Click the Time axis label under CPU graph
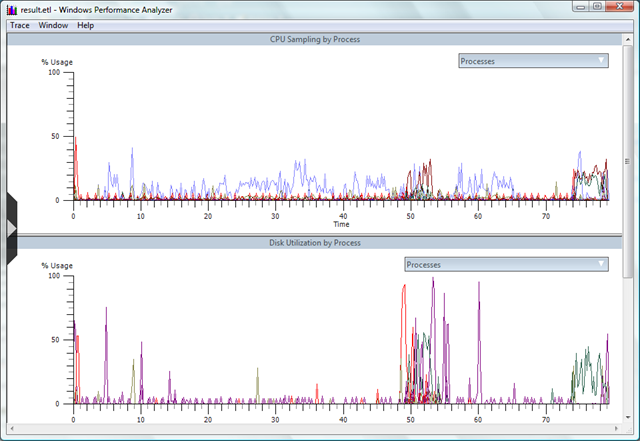The image size is (640, 441). [x=341, y=224]
